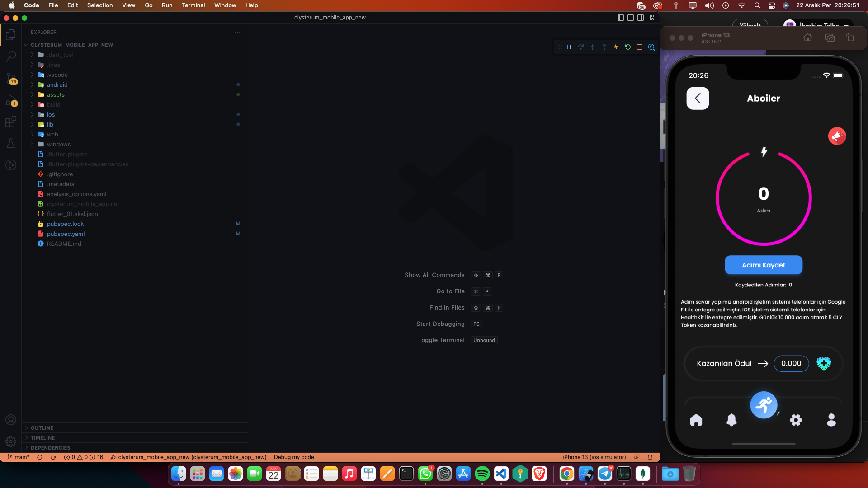
Task: Open the Extensions view
Action: [x=11, y=122]
